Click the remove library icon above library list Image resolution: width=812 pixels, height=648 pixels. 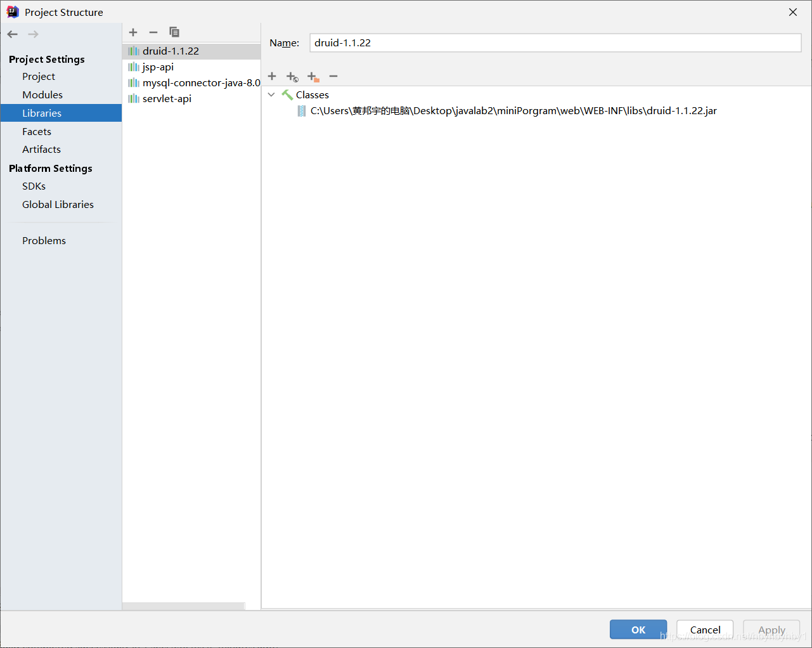click(x=153, y=32)
